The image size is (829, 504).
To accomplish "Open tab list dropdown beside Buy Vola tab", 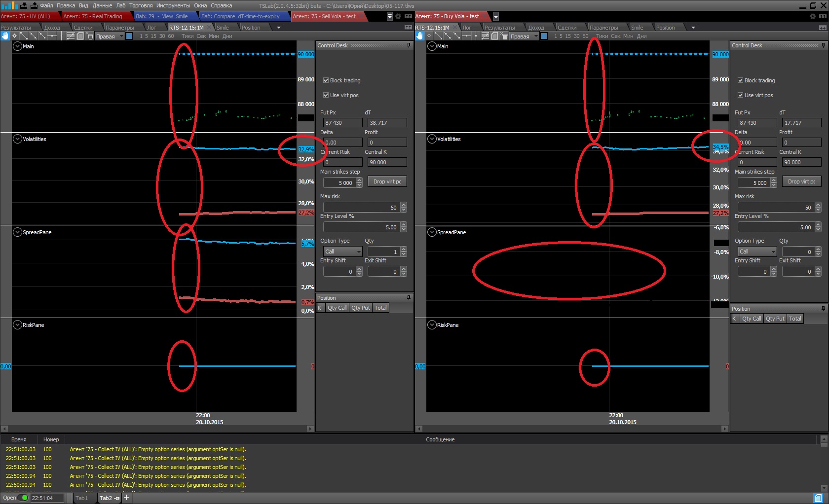I will click(496, 16).
